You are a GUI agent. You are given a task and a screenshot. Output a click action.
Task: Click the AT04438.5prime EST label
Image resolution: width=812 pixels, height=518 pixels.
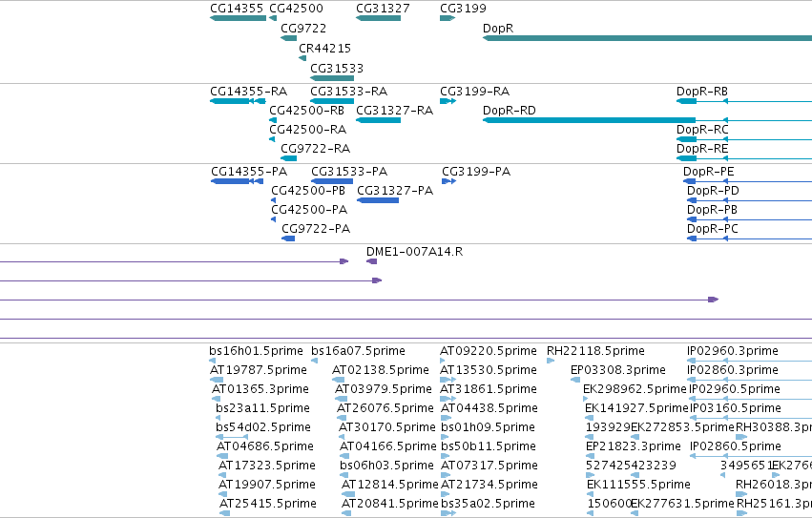(489, 409)
